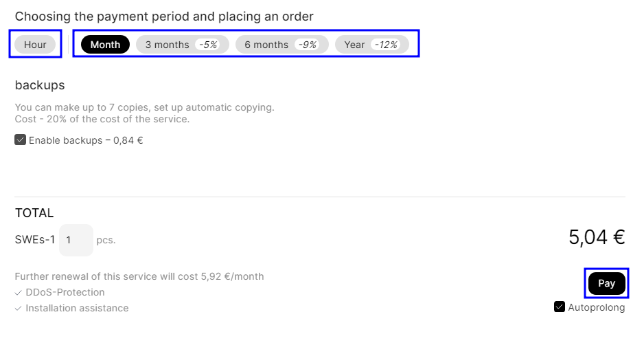Click the -9% discount badge
The height and width of the screenshot is (343, 644).
point(308,45)
